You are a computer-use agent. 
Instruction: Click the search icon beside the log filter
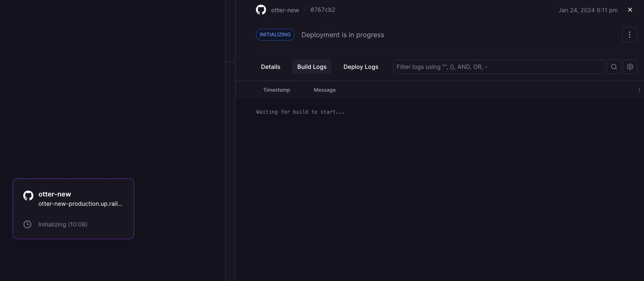point(614,67)
